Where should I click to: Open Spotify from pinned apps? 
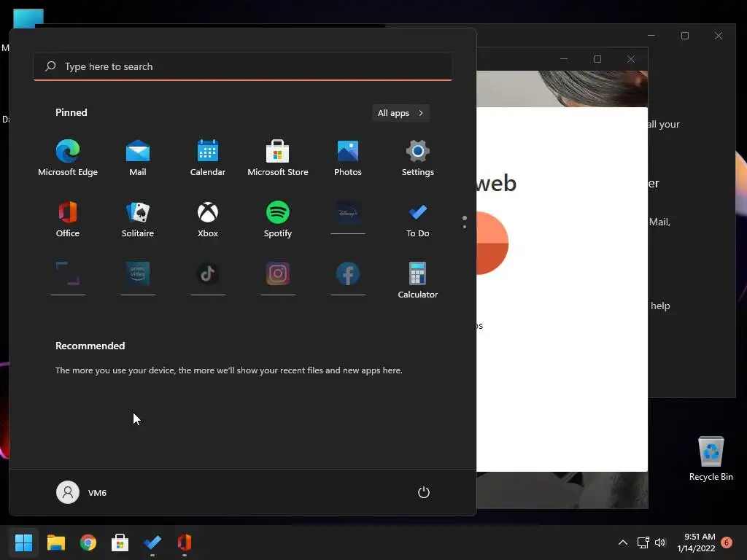[x=278, y=219]
